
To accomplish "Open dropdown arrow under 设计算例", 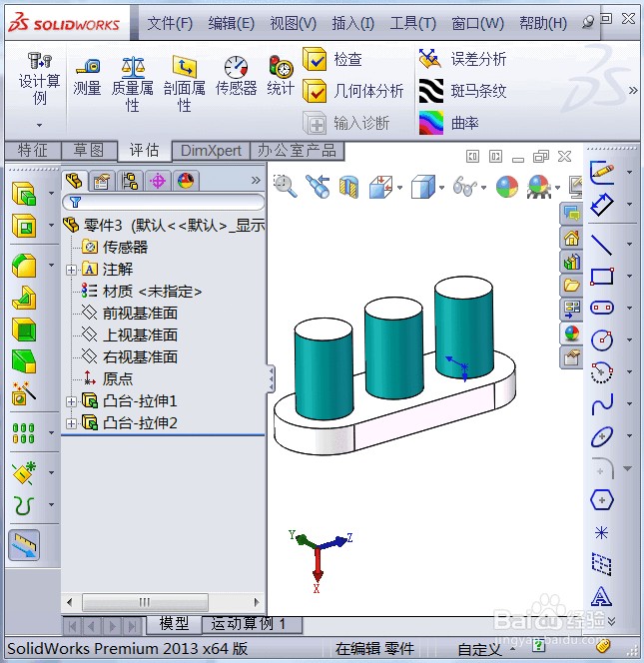I will pyautogui.click(x=39, y=125).
